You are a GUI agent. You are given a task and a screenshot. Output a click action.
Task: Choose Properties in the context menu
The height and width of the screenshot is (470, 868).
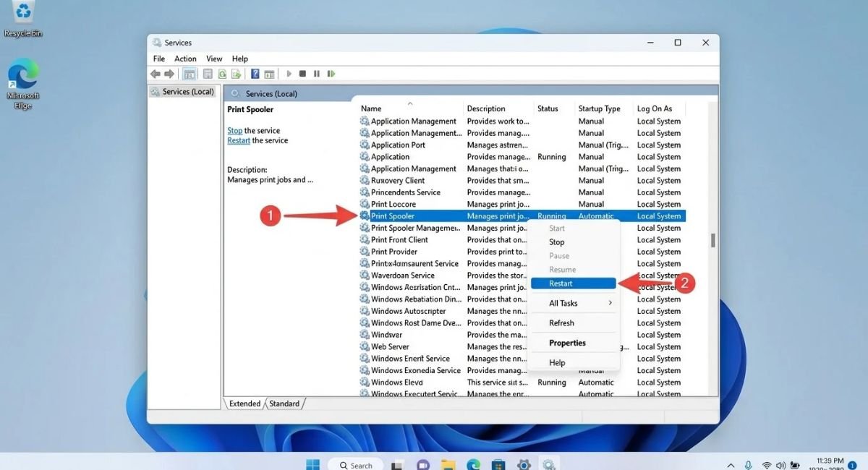point(574,343)
